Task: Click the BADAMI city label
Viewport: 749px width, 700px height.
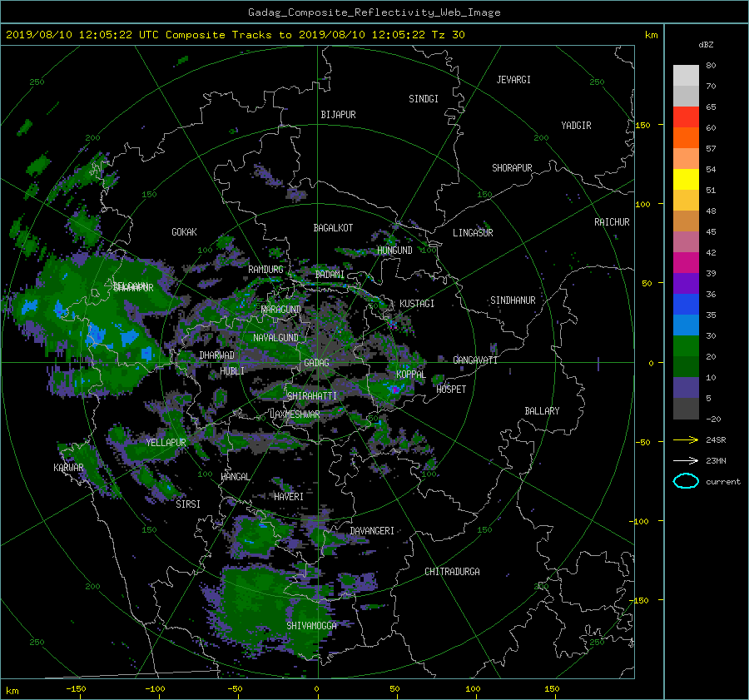Action: (330, 275)
